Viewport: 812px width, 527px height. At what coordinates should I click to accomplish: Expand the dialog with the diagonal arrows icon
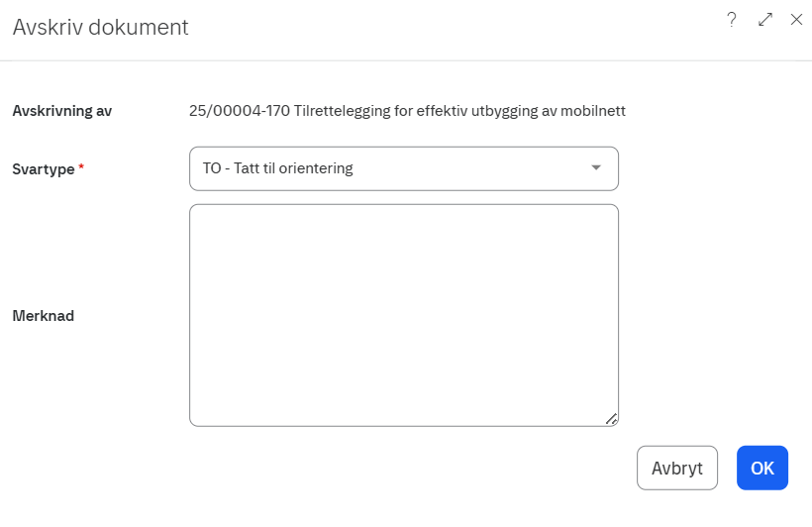pyautogui.click(x=764, y=20)
